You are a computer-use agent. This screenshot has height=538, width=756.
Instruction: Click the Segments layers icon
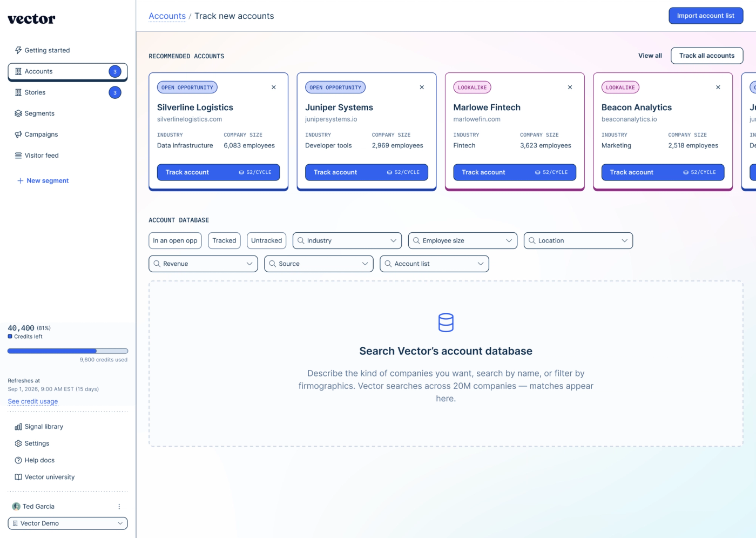(18, 113)
